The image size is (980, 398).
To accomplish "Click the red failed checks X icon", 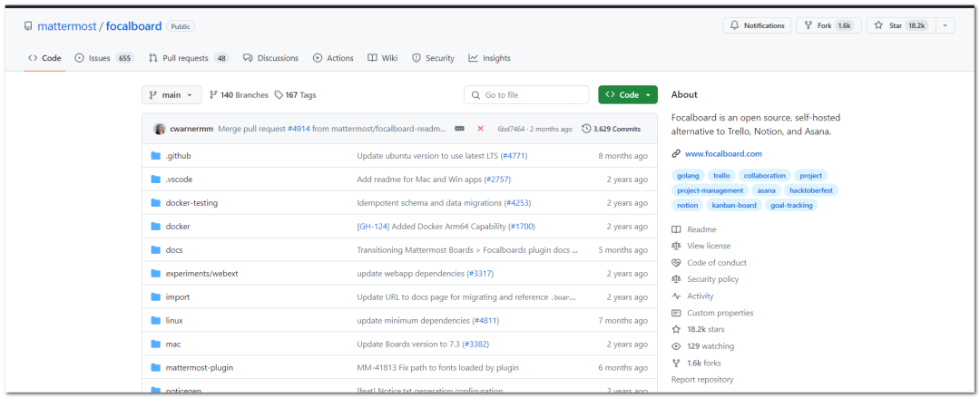I will 480,129.
